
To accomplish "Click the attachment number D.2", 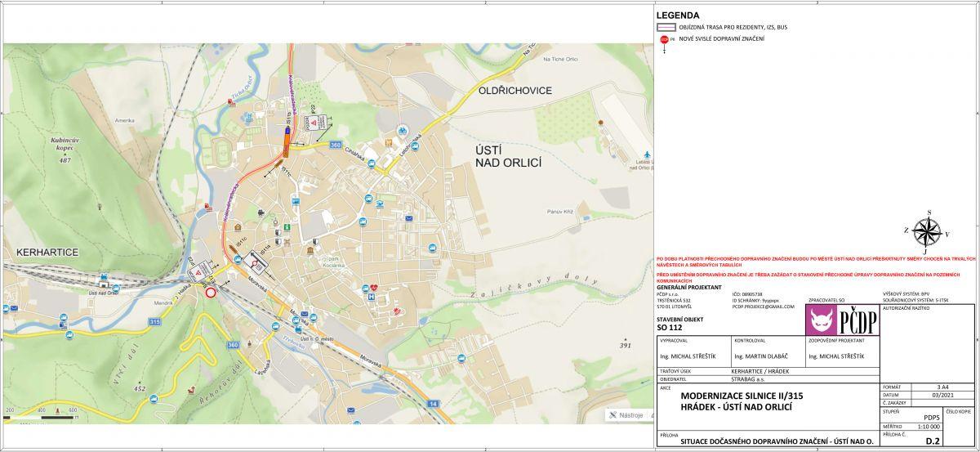I will [x=933, y=441].
